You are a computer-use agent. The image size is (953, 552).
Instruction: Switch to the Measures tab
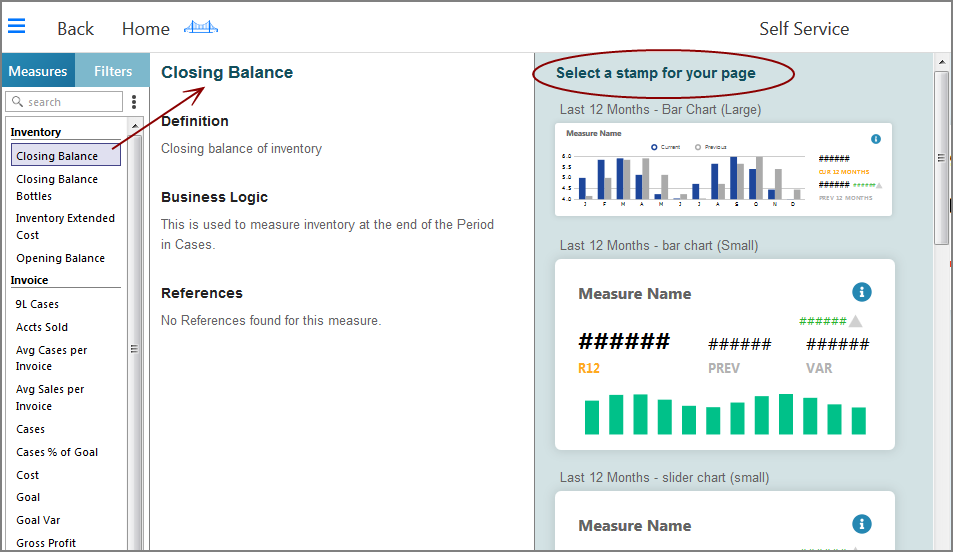click(38, 71)
